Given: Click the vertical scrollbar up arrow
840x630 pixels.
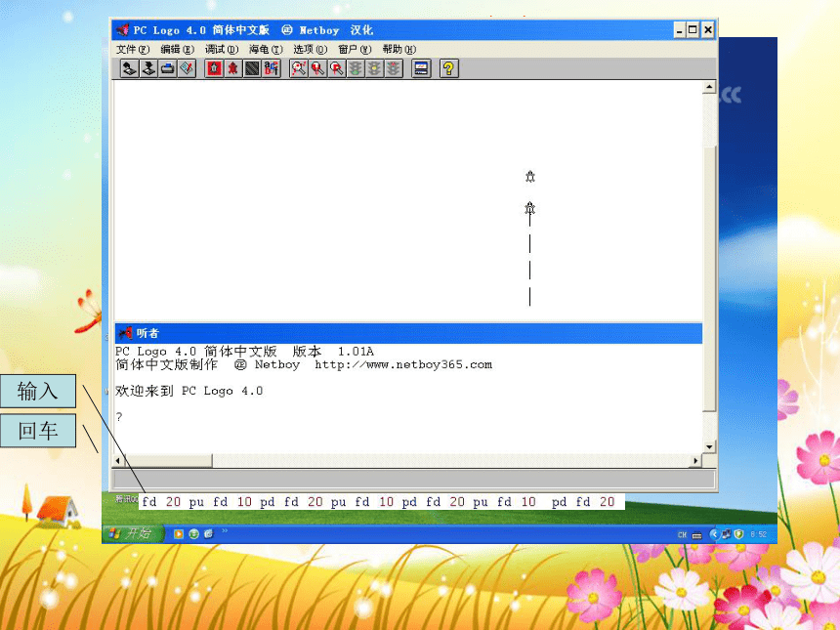Looking at the screenshot, I should [x=709, y=87].
